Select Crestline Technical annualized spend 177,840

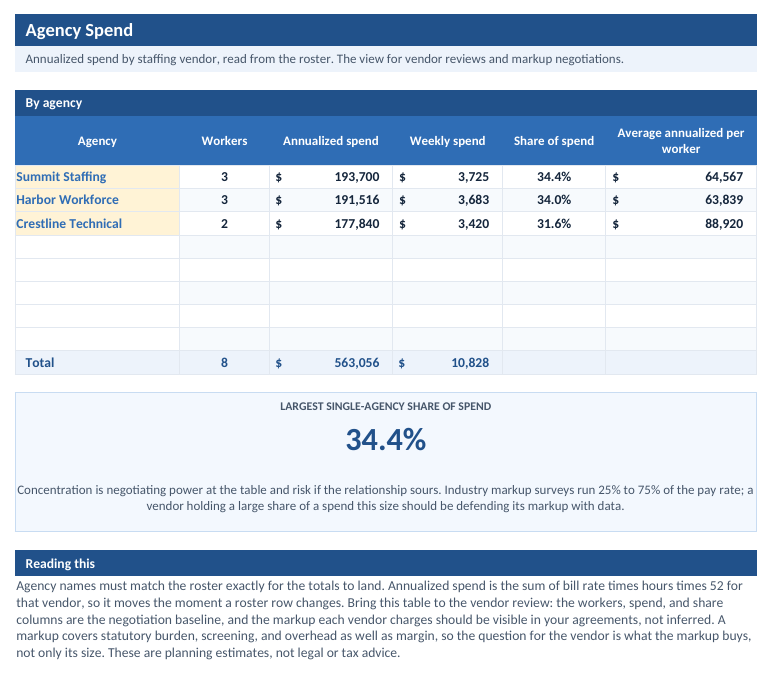(x=331, y=223)
